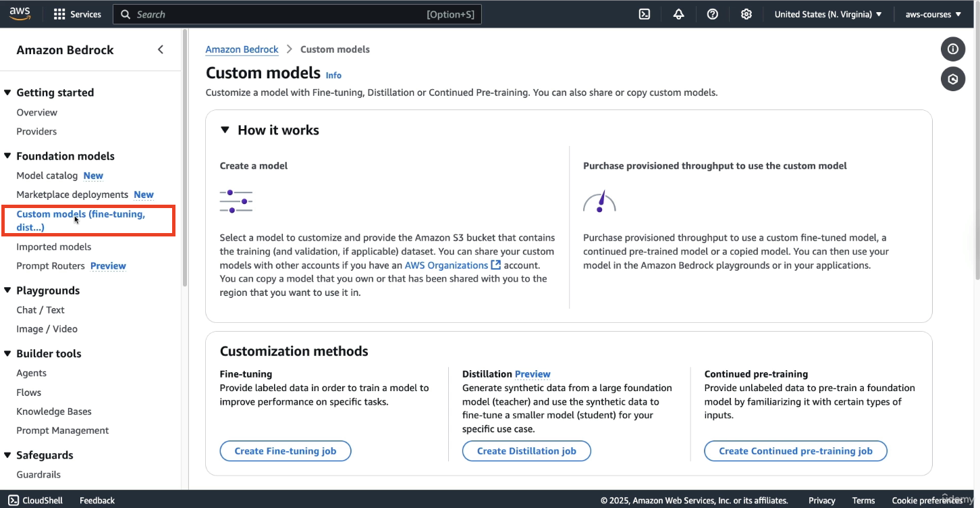Open the Services grid menu
This screenshot has width=980, height=508.
(x=77, y=14)
